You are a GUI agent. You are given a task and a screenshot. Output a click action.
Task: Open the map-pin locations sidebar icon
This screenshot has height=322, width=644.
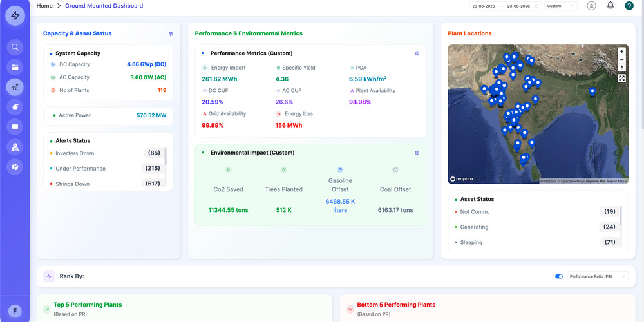tap(15, 147)
